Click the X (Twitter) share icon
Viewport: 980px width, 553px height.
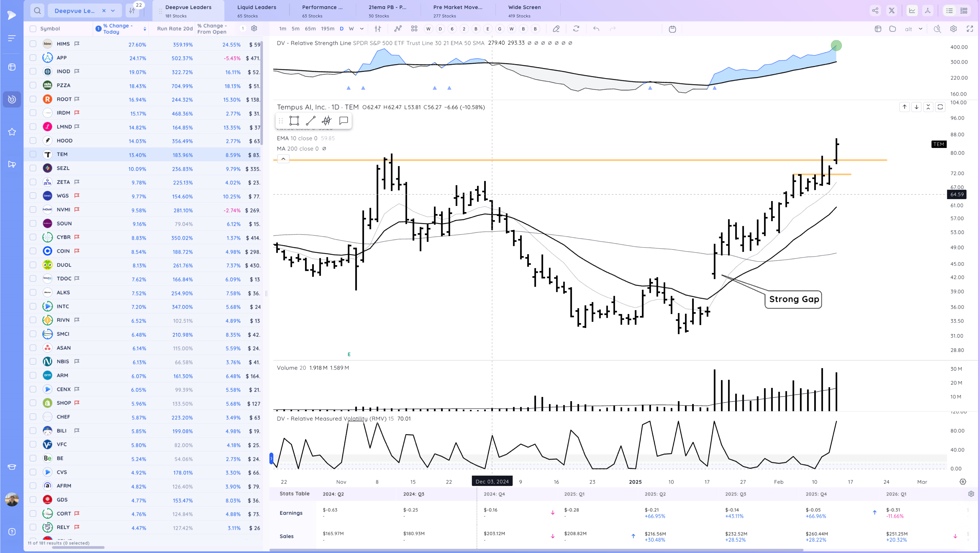891,11
